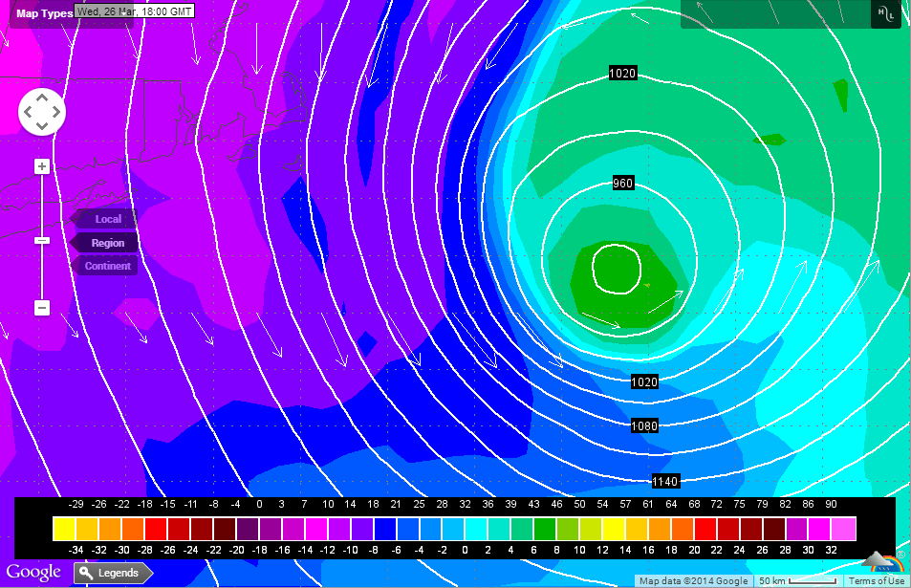Pan the map right with the right arrow
Viewport: 911px width, 588px height.
click(55, 112)
